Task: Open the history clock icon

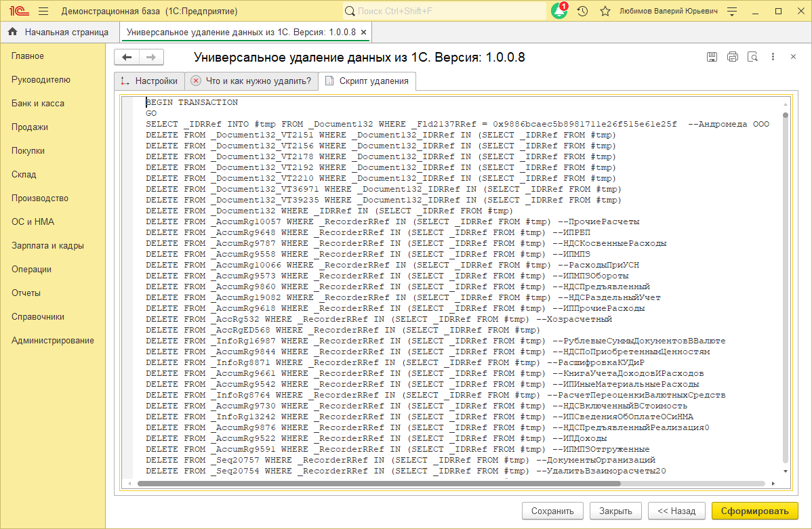Action: coord(582,12)
